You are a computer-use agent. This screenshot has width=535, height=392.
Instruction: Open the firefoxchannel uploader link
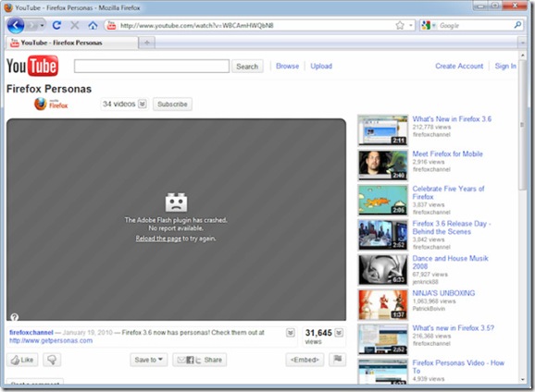click(x=31, y=332)
